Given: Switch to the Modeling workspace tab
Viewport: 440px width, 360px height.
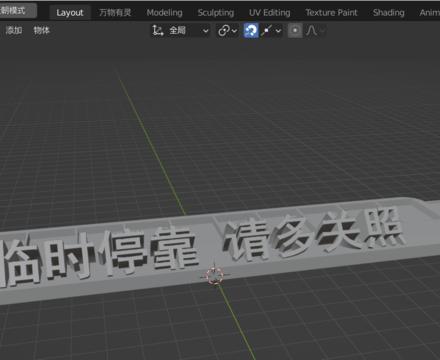Looking at the screenshot, I should pos(165,13).
